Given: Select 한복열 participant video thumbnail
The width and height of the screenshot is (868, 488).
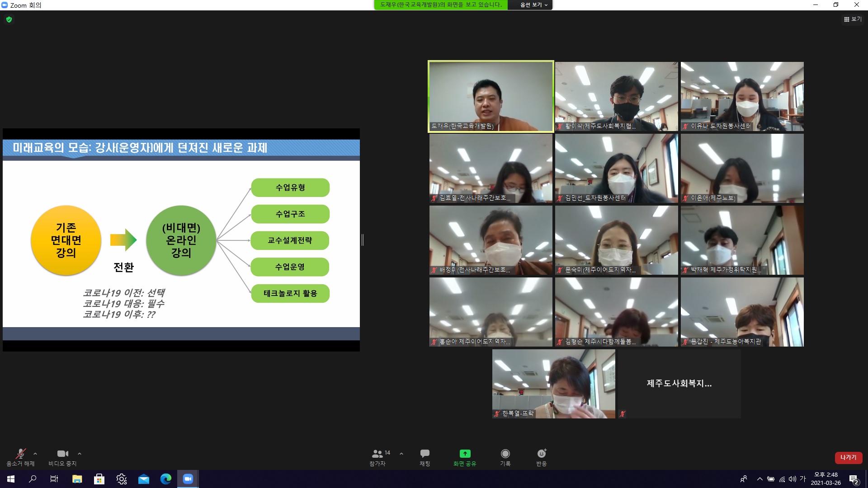Looking at the screenshot, I should 553,384.
